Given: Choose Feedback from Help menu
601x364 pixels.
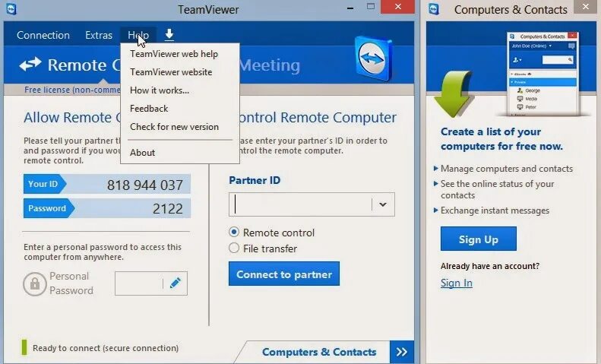Looking at the screenshot, I should pos(149,109).
